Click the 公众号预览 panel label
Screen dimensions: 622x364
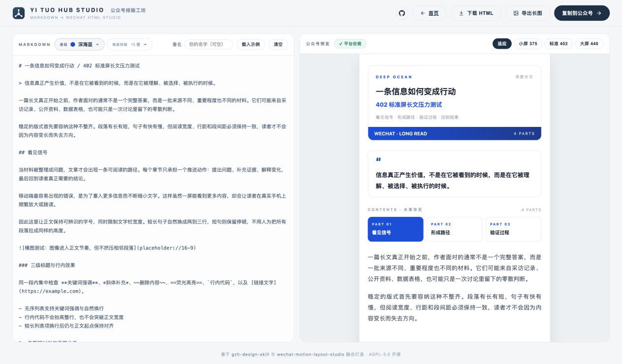(x=318, y=44)
